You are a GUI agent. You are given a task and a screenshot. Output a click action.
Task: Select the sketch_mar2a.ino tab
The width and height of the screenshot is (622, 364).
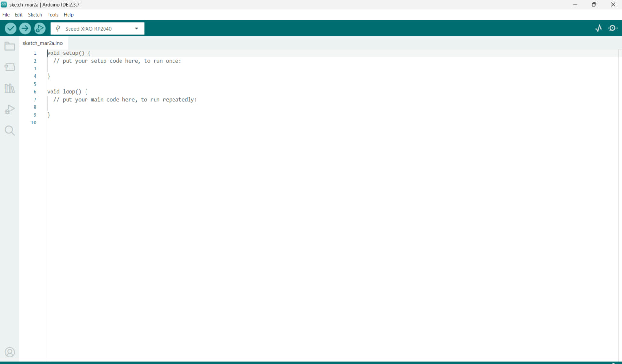click(43, 43)
